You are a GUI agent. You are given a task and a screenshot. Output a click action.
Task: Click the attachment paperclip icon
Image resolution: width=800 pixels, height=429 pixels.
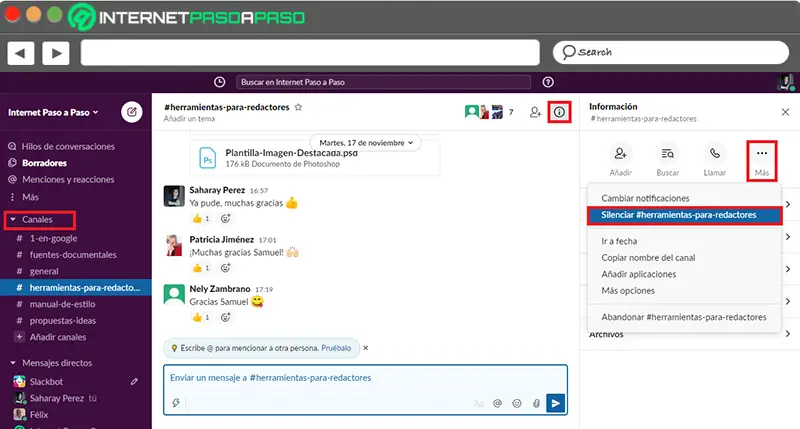pos(536,403)
